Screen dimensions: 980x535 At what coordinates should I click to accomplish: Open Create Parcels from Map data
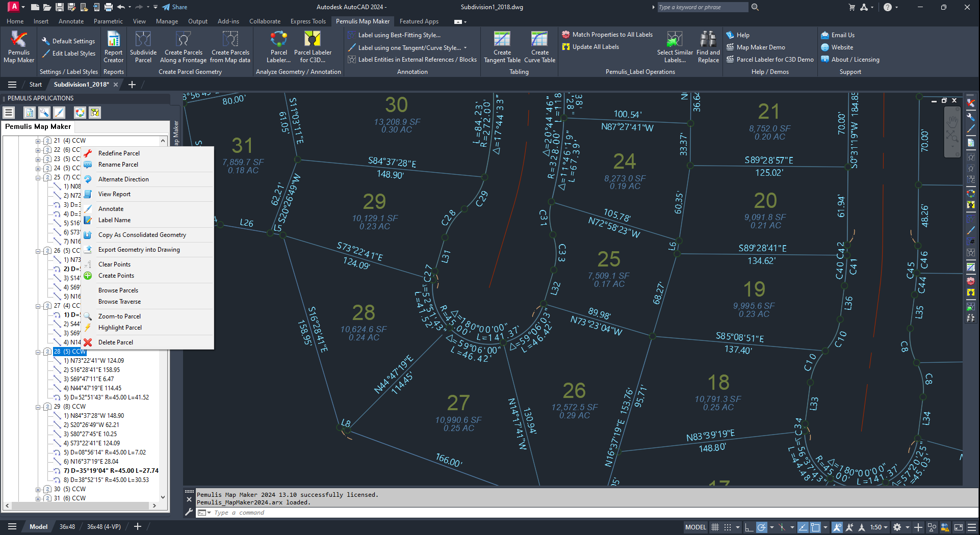point(230,47)
